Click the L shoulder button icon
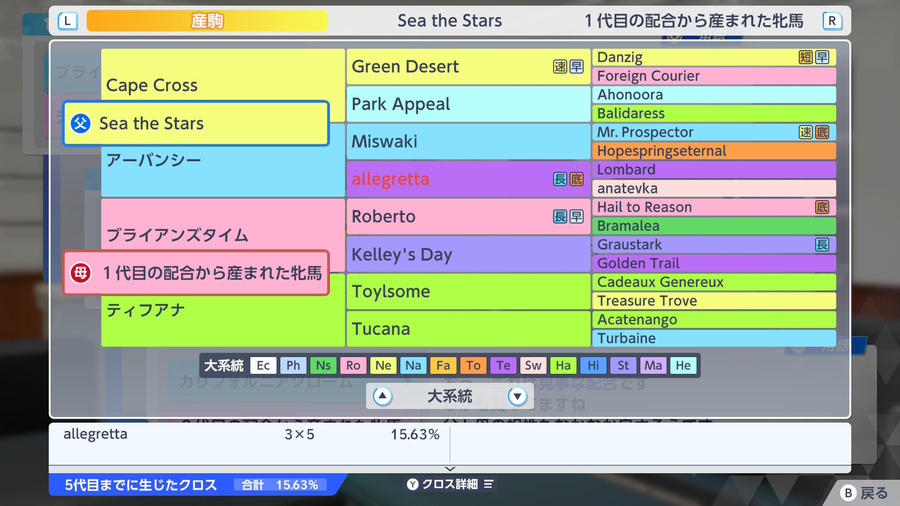 click(x=68, y=21)
